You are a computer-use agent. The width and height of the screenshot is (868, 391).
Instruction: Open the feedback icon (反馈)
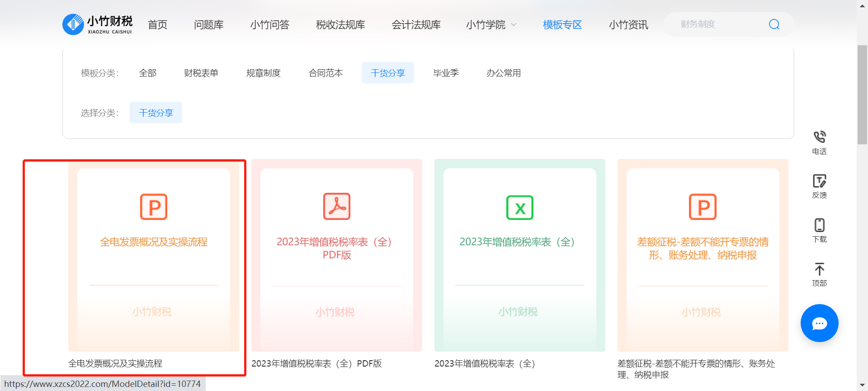pos(819,181)
